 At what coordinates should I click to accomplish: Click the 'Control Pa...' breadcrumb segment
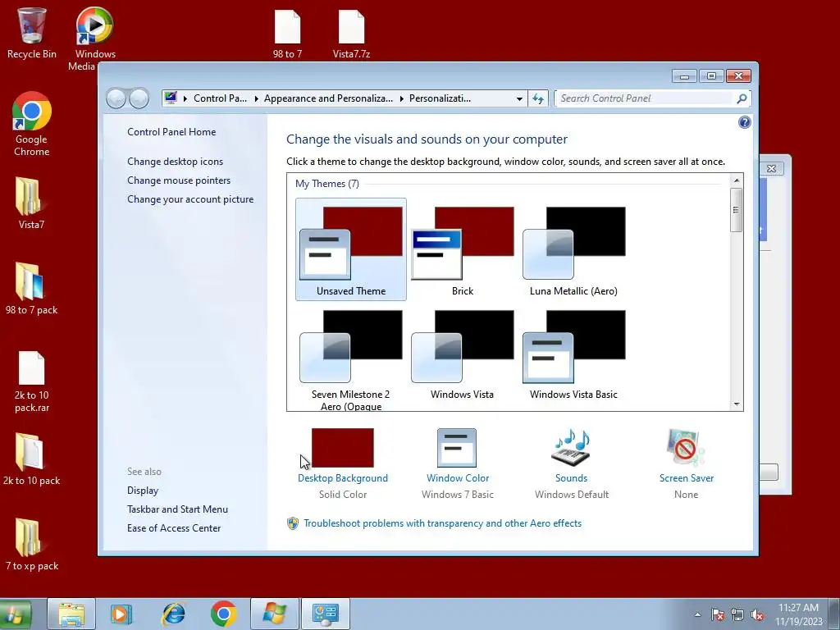point(220,98)
